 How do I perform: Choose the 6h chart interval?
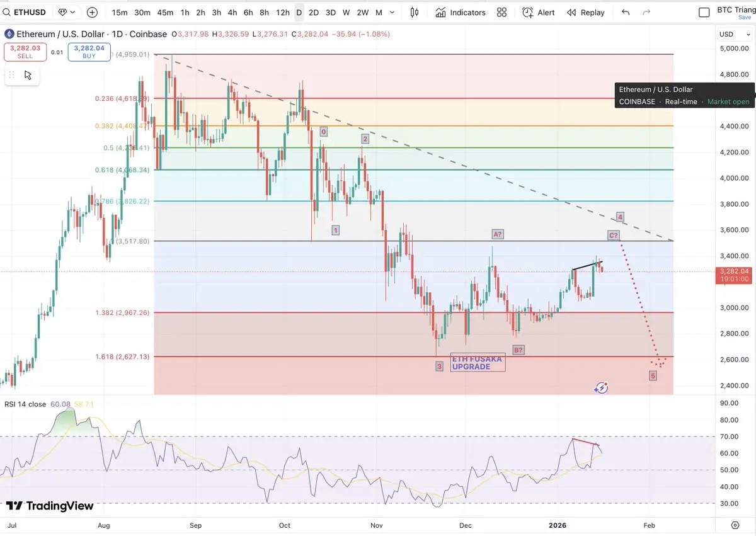[248, 13]
